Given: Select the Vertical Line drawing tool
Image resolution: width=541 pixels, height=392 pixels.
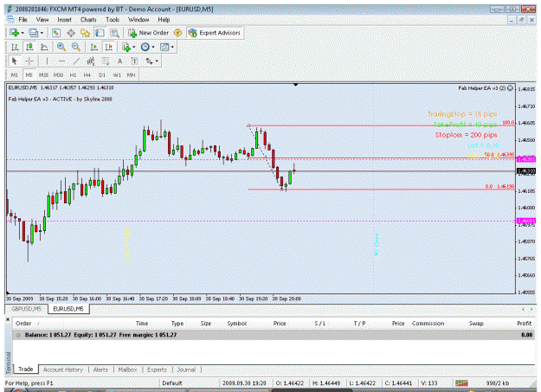Looking at the screenshot, I should (x=47, y=61).
